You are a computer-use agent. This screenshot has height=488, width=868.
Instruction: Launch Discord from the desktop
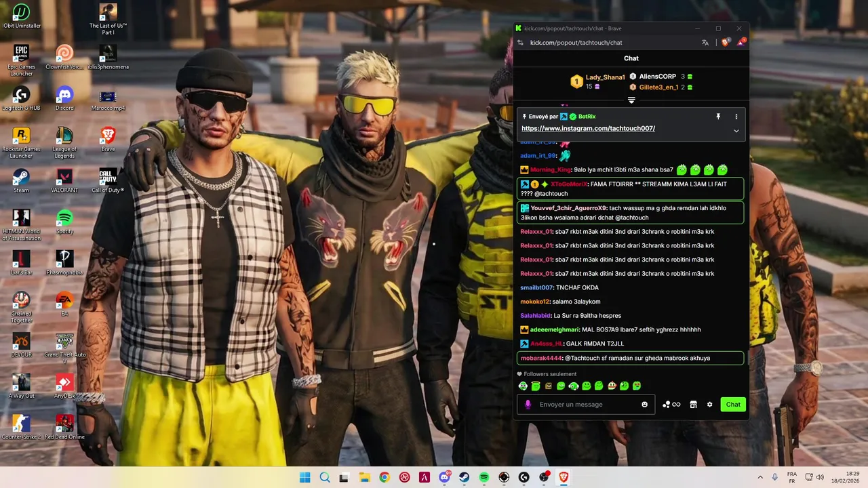64,98
